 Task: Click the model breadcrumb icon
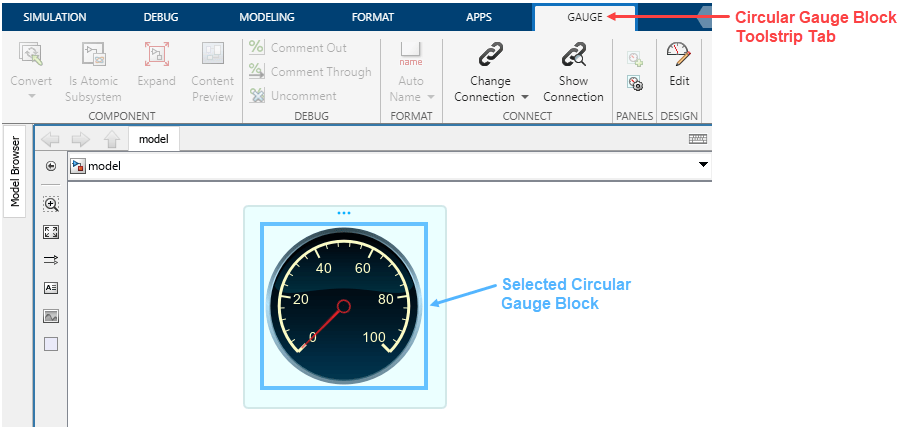click(78, 166)
